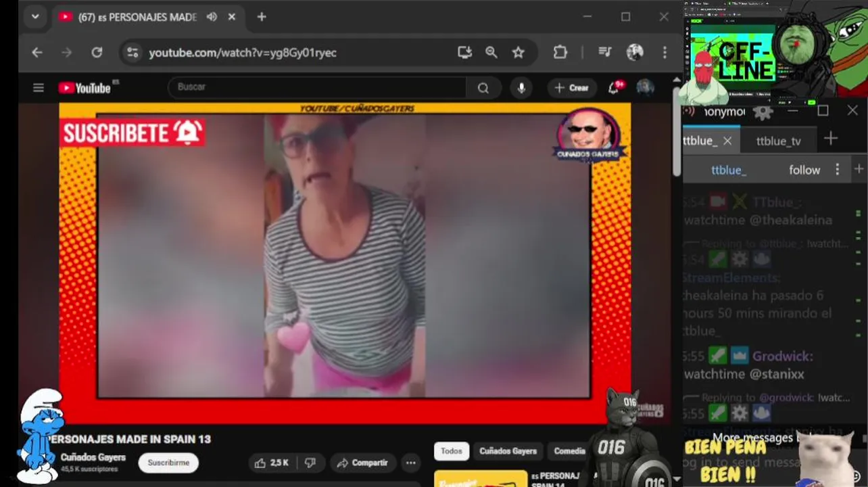Open the zoom magnifier icon in address bar
This screenshot has height=487, width=868.
[491, 52]
